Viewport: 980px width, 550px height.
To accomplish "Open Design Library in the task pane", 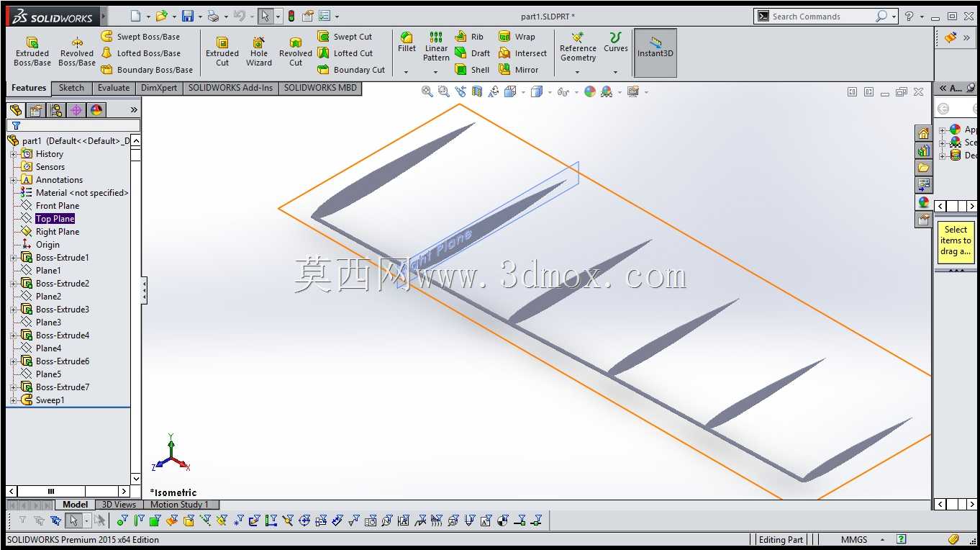I will (924, 150).
